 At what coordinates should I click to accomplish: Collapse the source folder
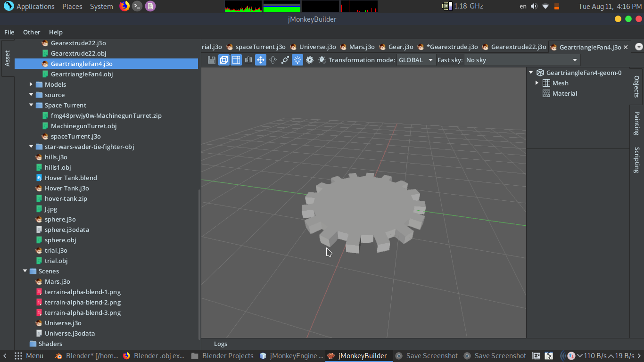31,95
